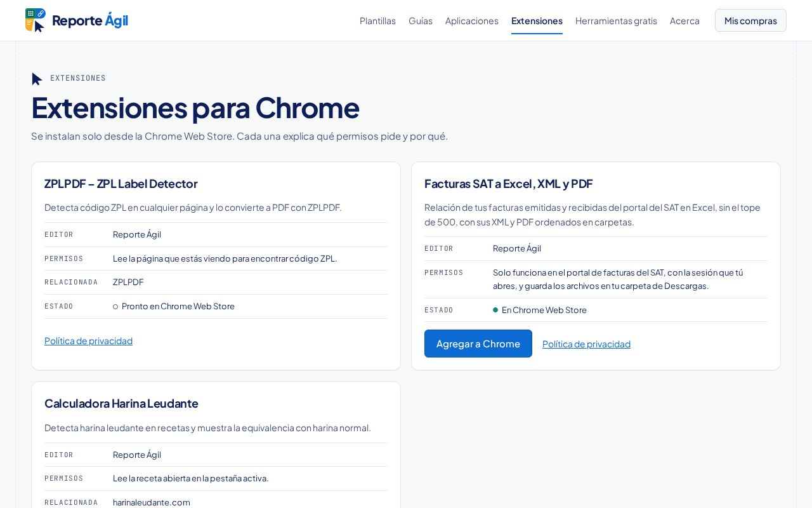Image resolution: width=812 pixels, height=508 pixels.
Task: Click Calculadora Harina Leudante title
Action: (x=121, y=403)
